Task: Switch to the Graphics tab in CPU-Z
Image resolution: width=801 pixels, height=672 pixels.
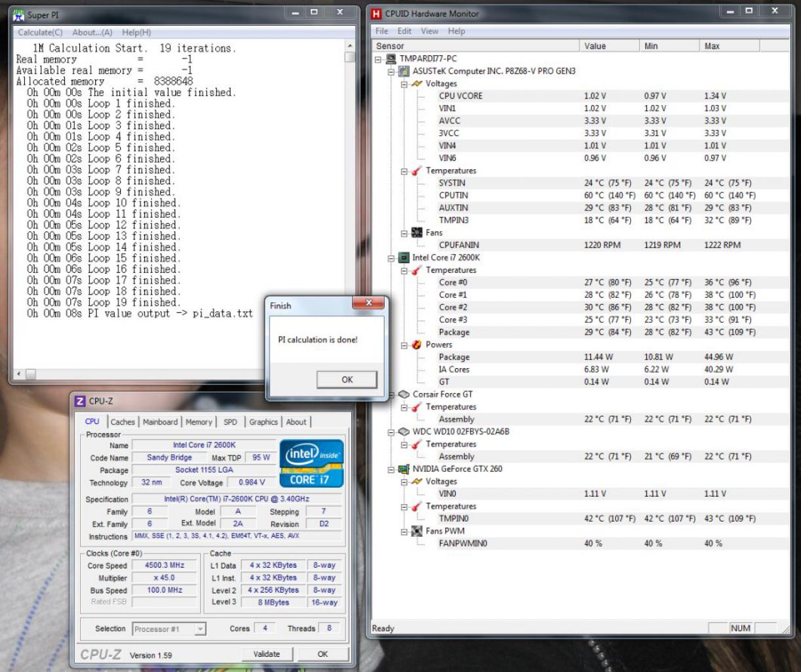Action: 263,422
